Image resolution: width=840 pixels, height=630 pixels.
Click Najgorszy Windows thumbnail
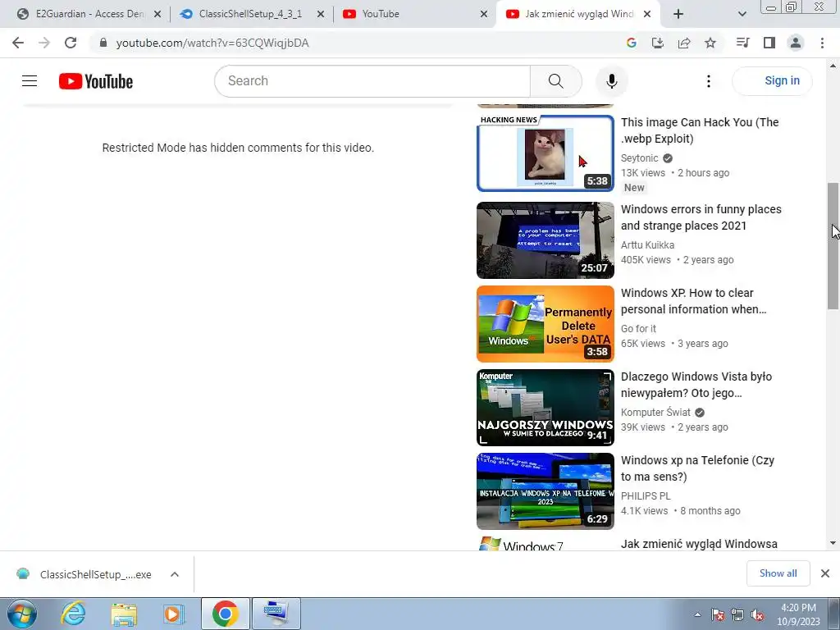click(x=546, y=407)
